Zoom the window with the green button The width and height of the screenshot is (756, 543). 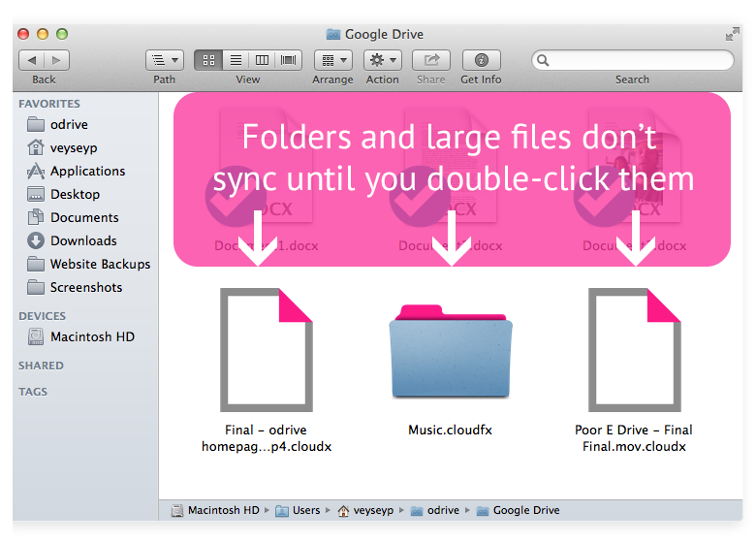click(62, 34)
